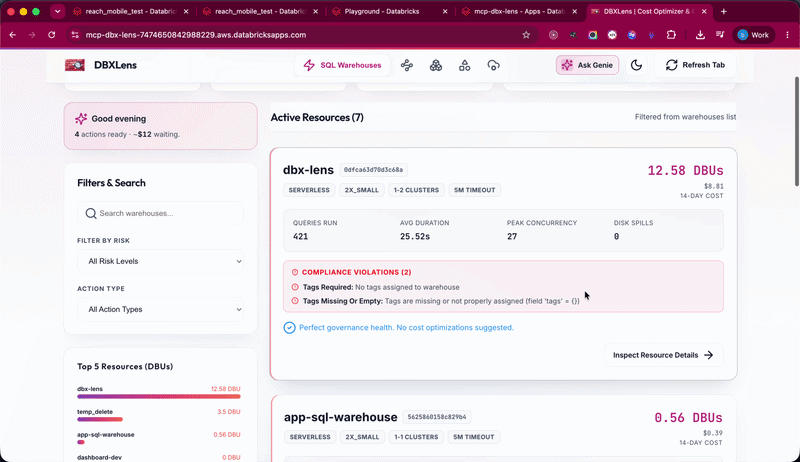The image size is (800, 462).
Task: Click the page vertical scrollbar
Action: (x=796, y=132)
